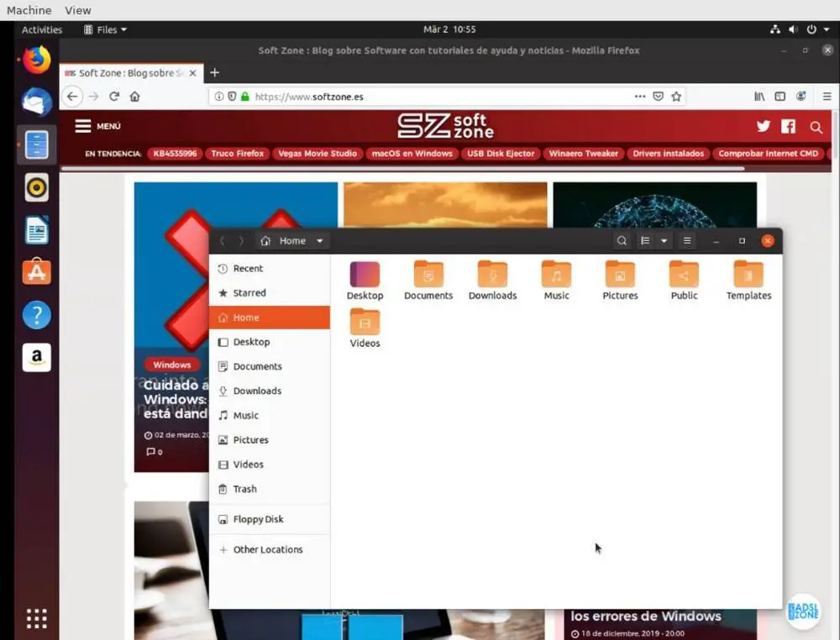Select Documents in Files sidebar
Viewport: 840px width, 640px height.
coord(270,366)
